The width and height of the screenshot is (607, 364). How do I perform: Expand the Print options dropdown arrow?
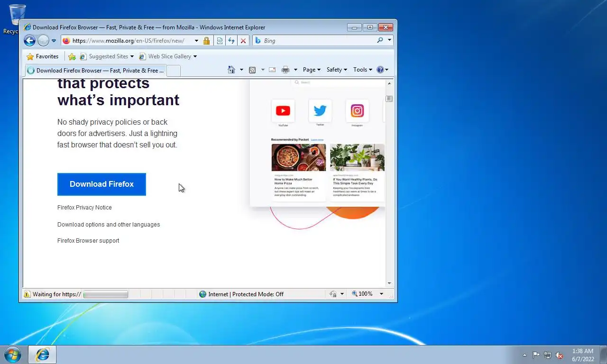(x=295, y=70)
